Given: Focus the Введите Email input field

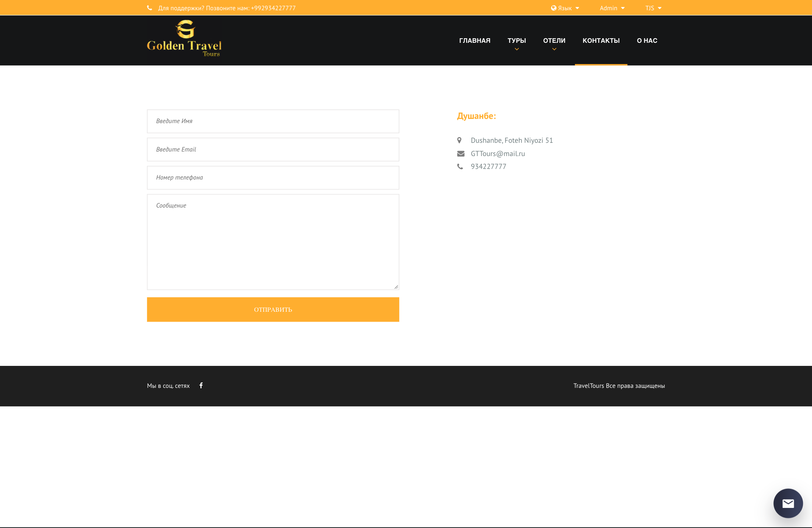Looking at the screenshot, I should (273, 150).
